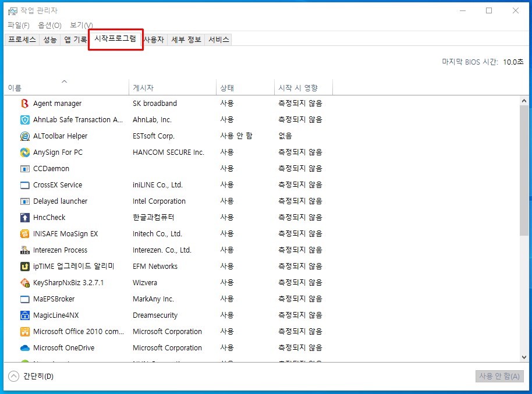The width and height of the screenshot is (532, 394).
Task: Click the HANCOM SECURE Inc. publisher cell
Action: (x=168, y=152)
